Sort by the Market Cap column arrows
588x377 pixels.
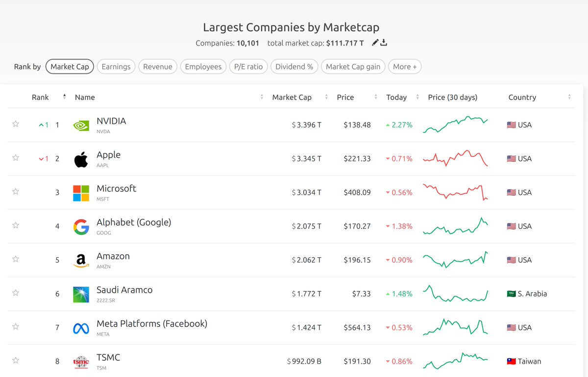[x=325, y=97]
